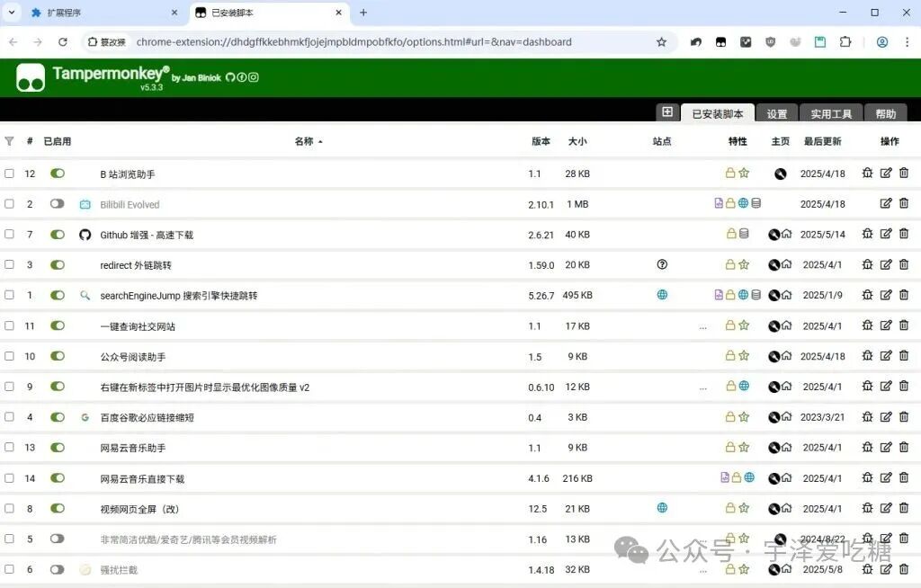Enable the Bilibili Evolved script toggle
The height and width of the screenshot is (588, 921).
(57, 204)
